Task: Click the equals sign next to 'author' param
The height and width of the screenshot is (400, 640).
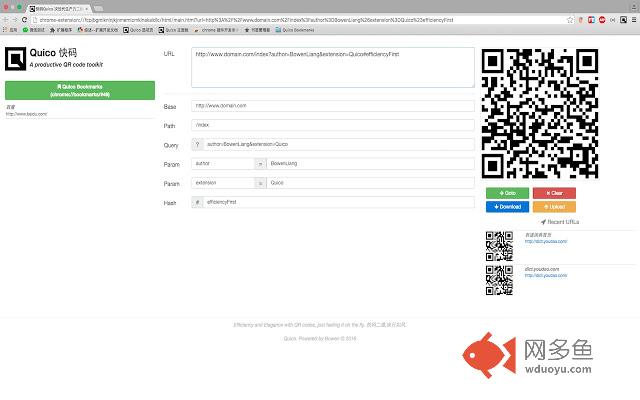Action: [260, 164]
